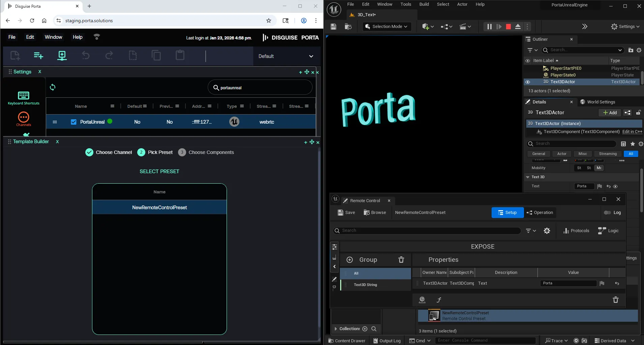The image size is (644, 345).
Task: Click the Add Actor cube icon
Action: coord(426,26)
